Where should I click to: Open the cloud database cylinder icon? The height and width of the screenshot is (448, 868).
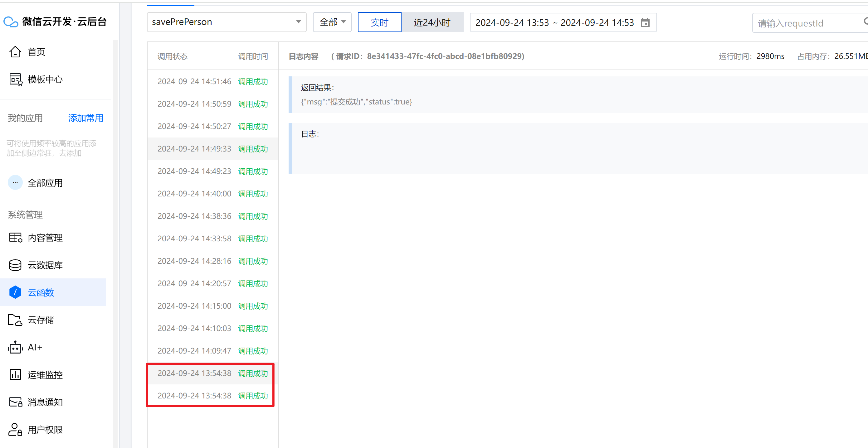15,265
